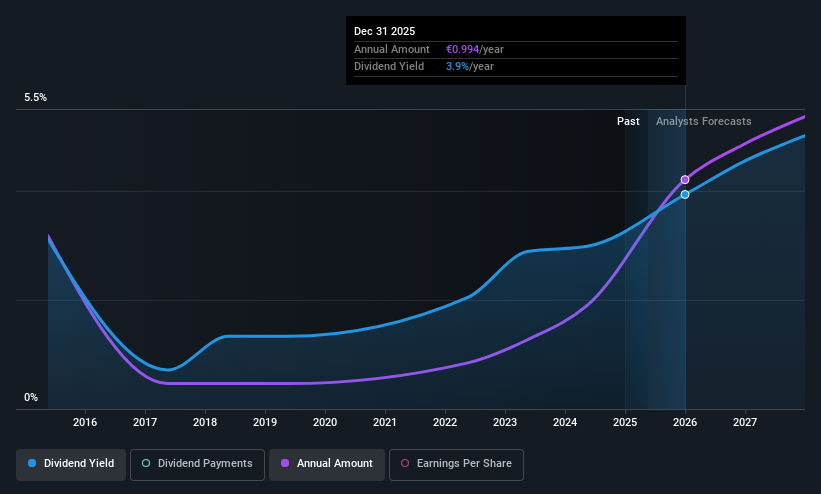Click the 0% y-axis label
Screen dimensions: 821x494
pyautogui.click(x=31, y=398)
